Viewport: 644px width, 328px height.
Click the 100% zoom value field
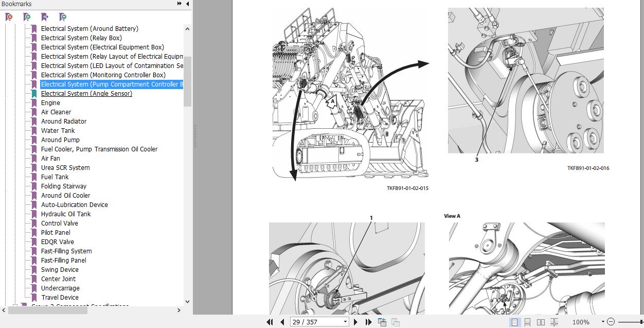(581, 322)
